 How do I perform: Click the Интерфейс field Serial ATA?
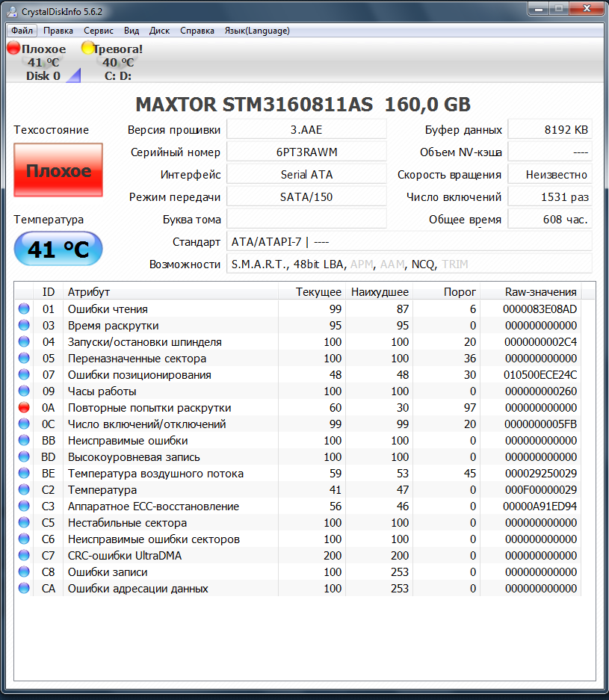point(306,174)
